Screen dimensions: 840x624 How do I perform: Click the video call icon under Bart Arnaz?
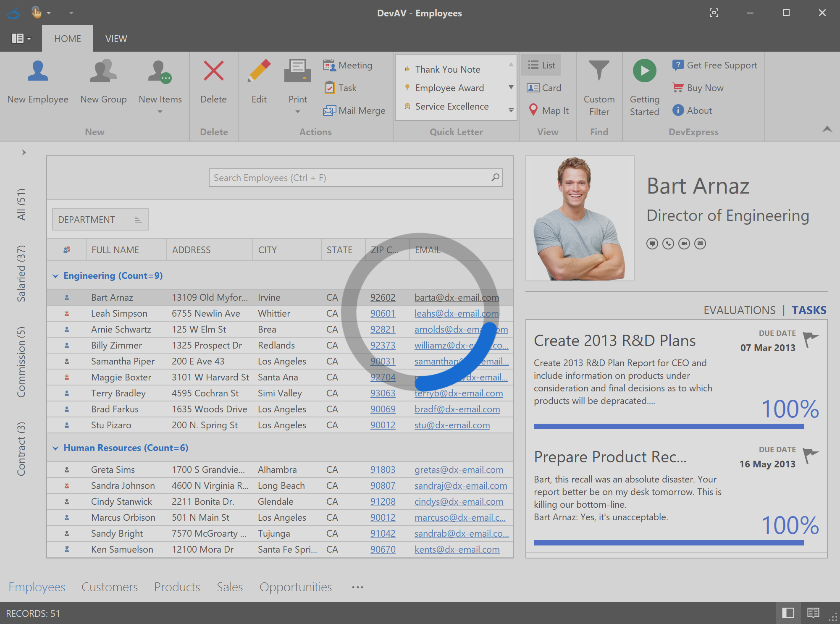coord(684,244)
